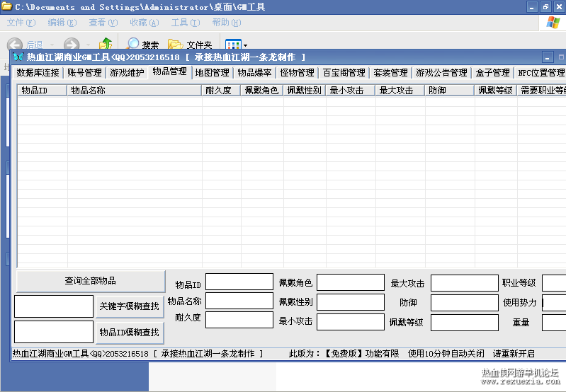Click the 重量 input field
Viewport: 566px width, 392px height.
(554, 323)
